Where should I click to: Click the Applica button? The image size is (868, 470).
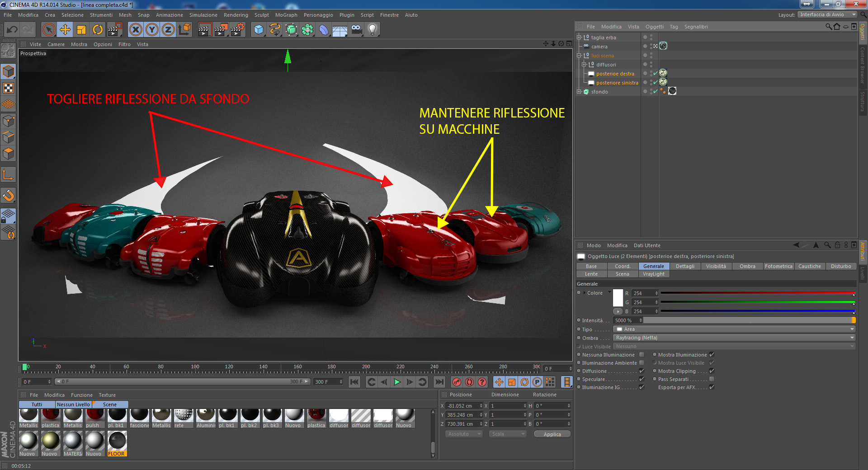pos(552,434)
